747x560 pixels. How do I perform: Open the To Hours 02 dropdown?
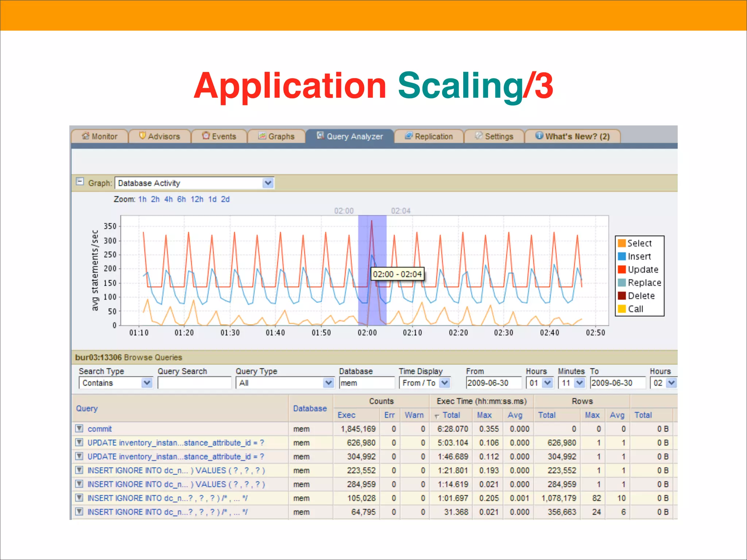[663, 383]
